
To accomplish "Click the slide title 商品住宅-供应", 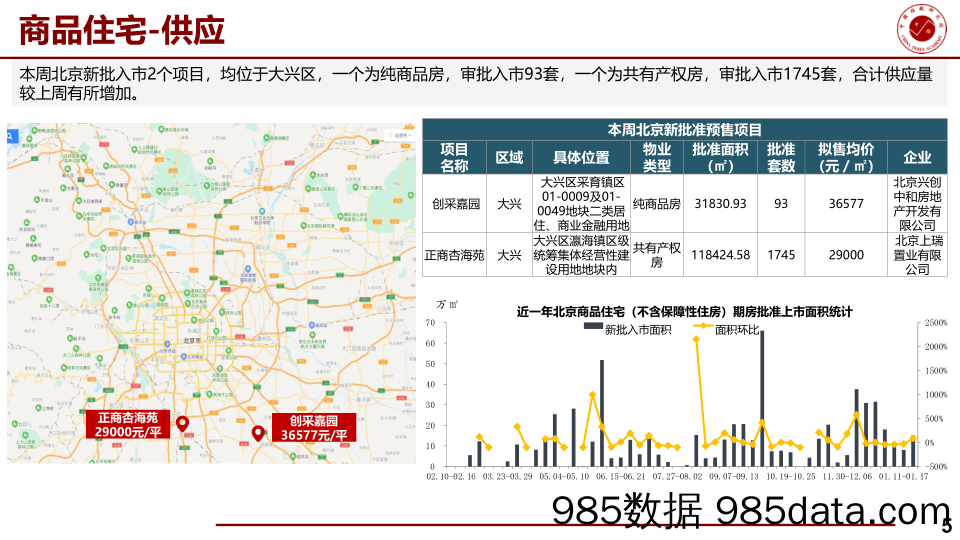I will (122, 31).
